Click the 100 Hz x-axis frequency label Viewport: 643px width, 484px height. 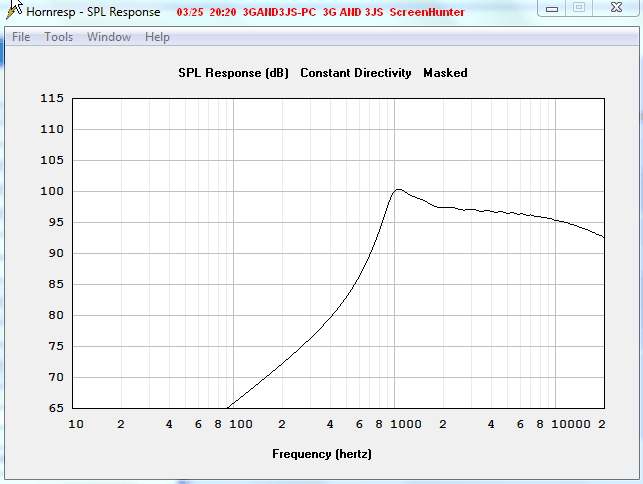tap(241, 424)
